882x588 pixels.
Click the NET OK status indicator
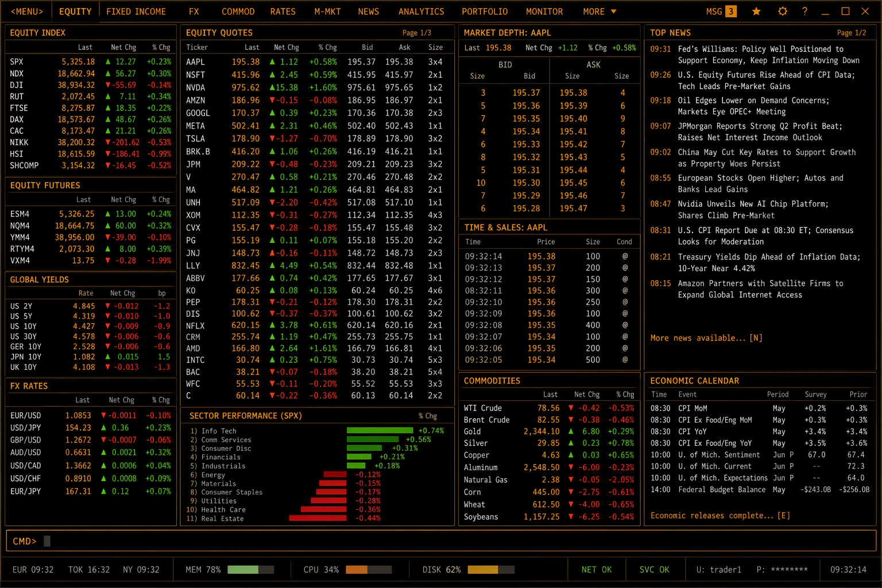(x=596, y=570)
